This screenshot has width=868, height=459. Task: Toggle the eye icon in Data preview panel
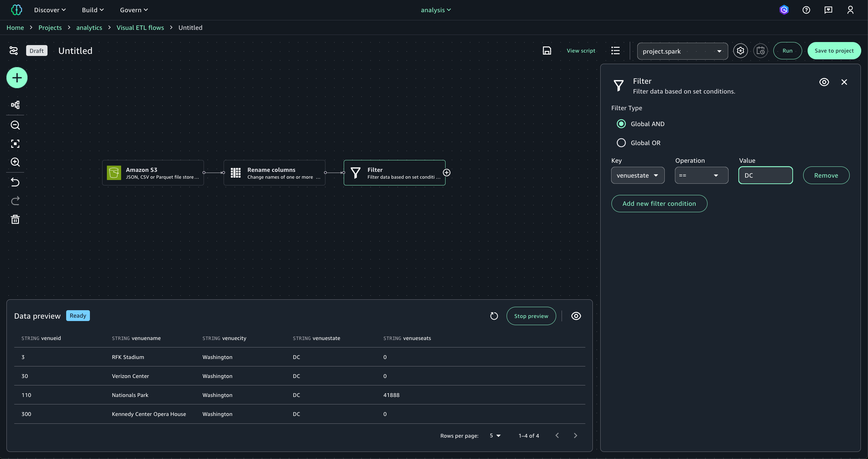pyautogui.click(x=576, y=316)
